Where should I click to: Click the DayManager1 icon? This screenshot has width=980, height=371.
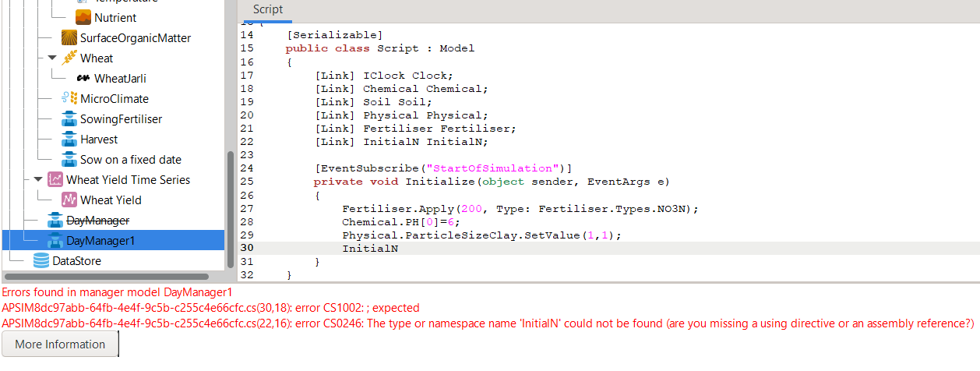click(x=55, y=240)
